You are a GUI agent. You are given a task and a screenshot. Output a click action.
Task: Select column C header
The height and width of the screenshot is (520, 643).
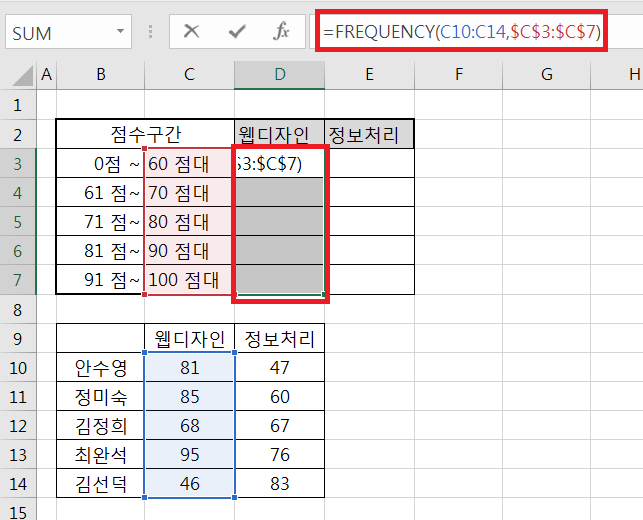pos(190,74)
